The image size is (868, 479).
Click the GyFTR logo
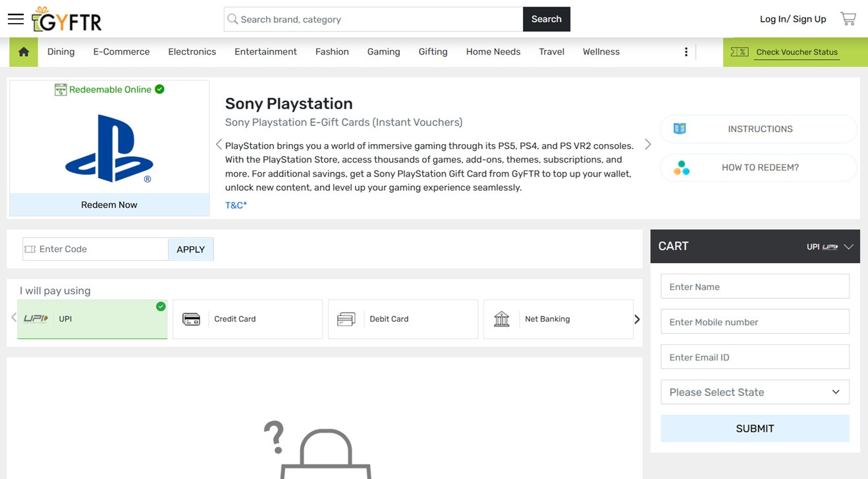(x=67, y=20)
